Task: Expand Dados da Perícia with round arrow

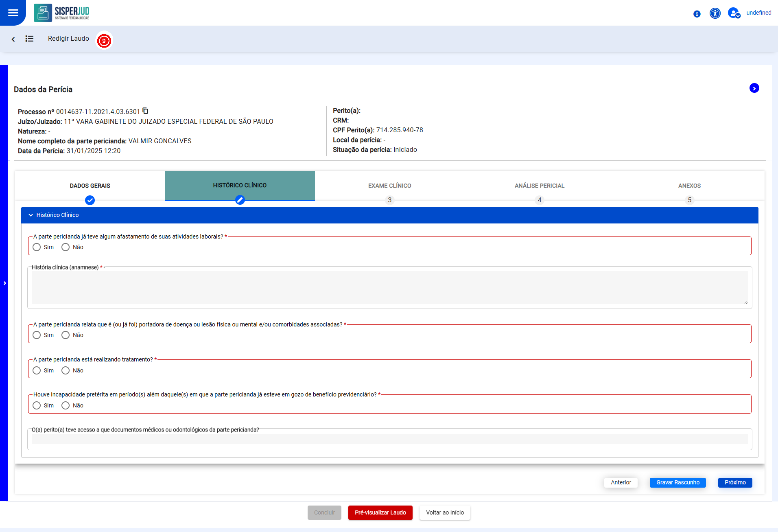Action: tap(754, 88)
